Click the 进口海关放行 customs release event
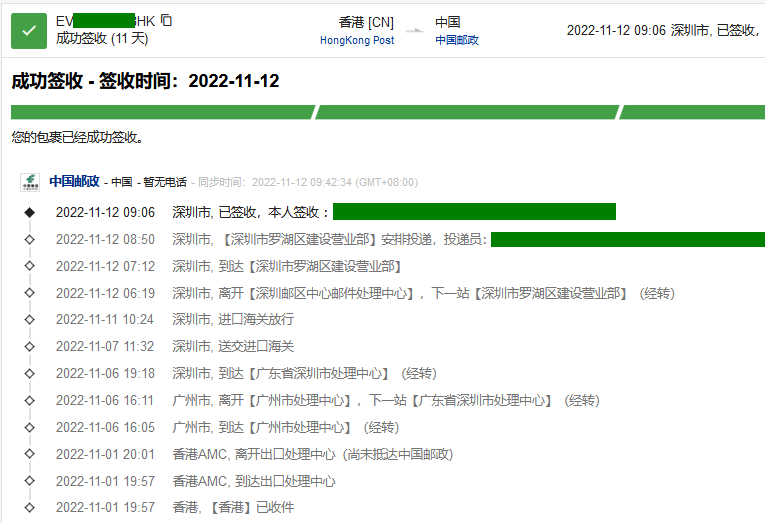 (233, 320)
